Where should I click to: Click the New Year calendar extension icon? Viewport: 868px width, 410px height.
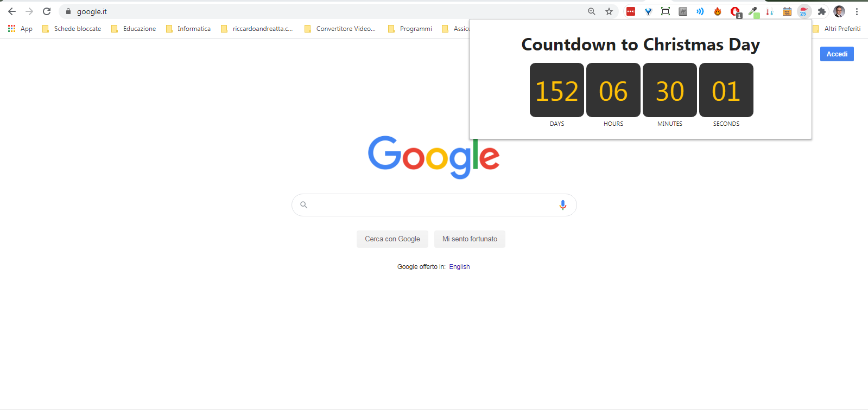coord(787,11)
